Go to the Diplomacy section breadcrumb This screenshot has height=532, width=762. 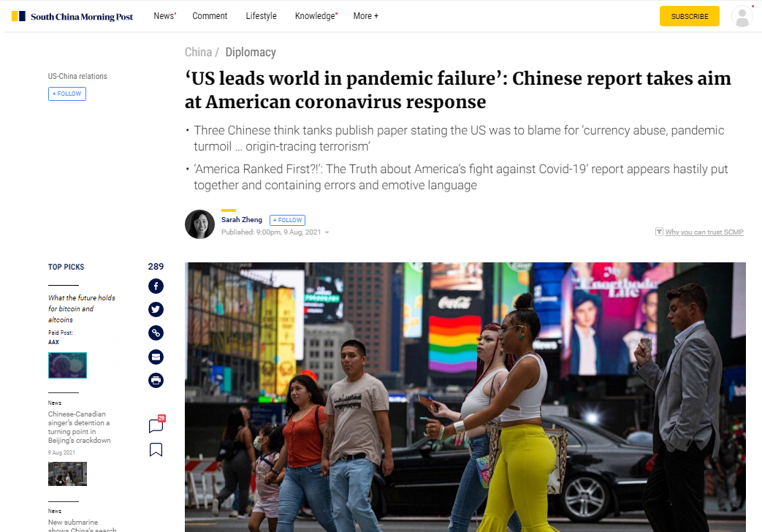(x=251, y=52)
